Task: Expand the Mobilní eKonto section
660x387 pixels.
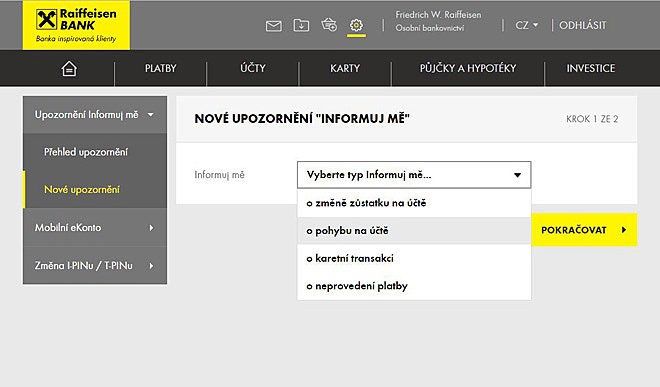Action: coord(95,228)
